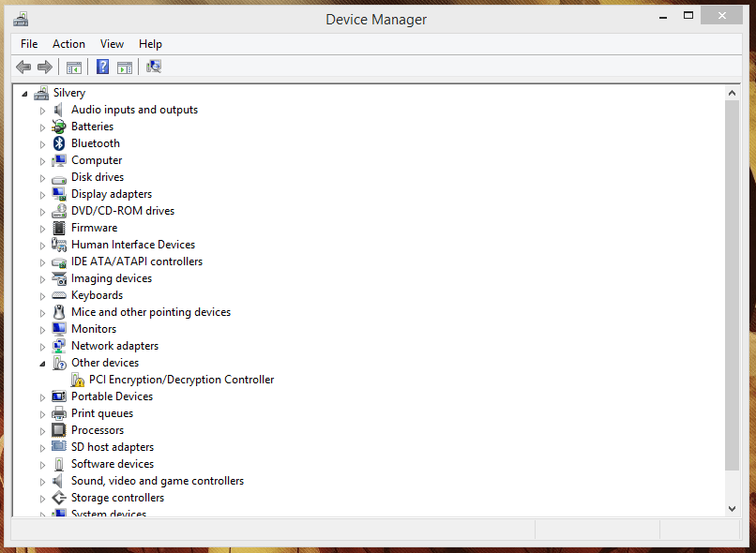Click the Batteries icon
Image resolution: width=756 pixels, height=553 pixels.
[x=59, y=127]
